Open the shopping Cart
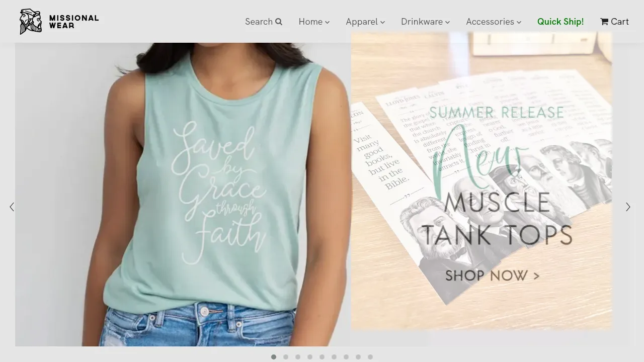 614,22
